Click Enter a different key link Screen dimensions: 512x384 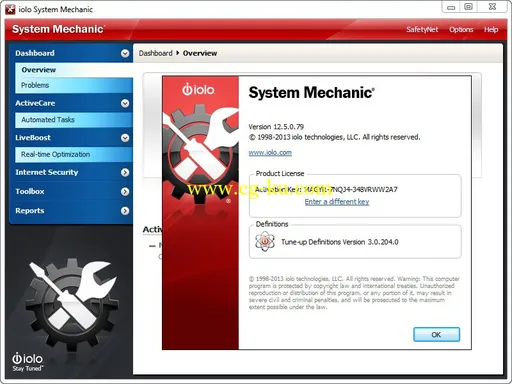pyautogui.click(x=337, y=202)
